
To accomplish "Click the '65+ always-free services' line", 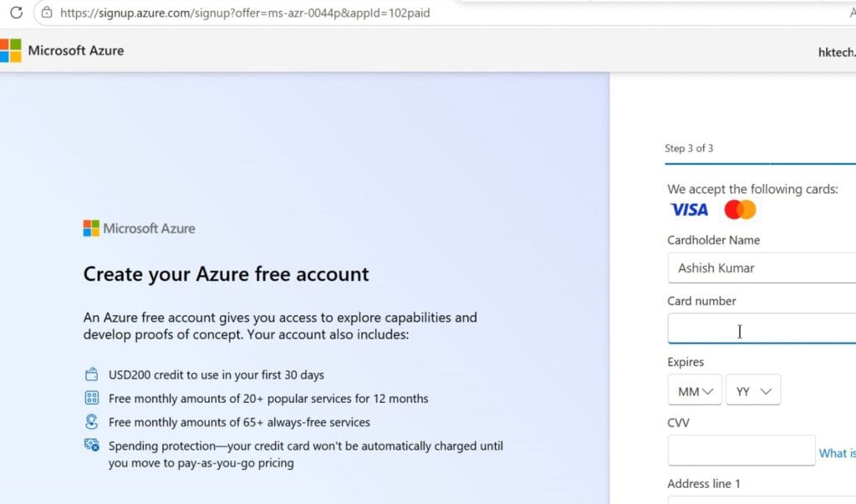I will [239, 422].
